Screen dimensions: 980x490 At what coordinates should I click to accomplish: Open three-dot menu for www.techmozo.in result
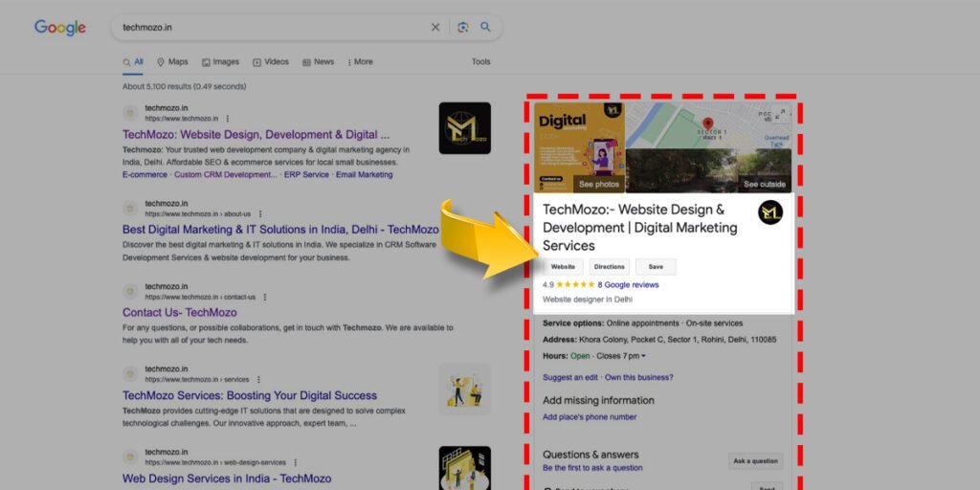pyautogui.click(x=228, y=119)
